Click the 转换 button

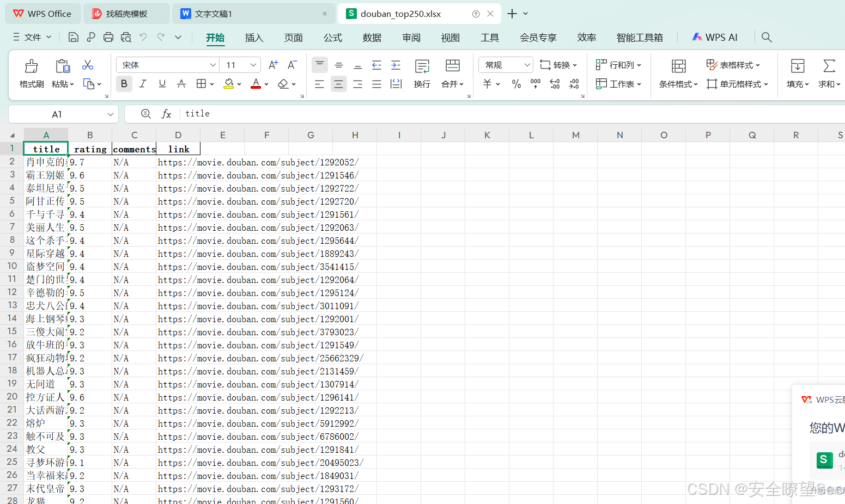click(558, 65)
